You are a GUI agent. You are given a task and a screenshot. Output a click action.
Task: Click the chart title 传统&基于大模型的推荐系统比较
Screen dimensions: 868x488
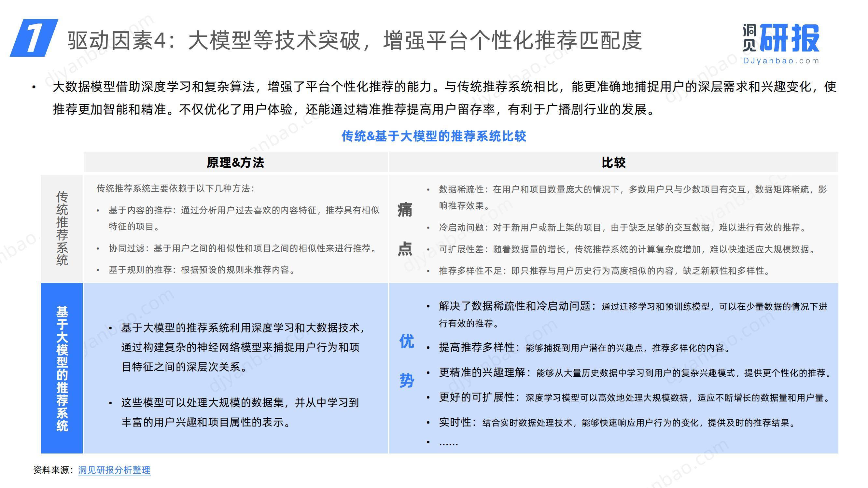[434, 136]
